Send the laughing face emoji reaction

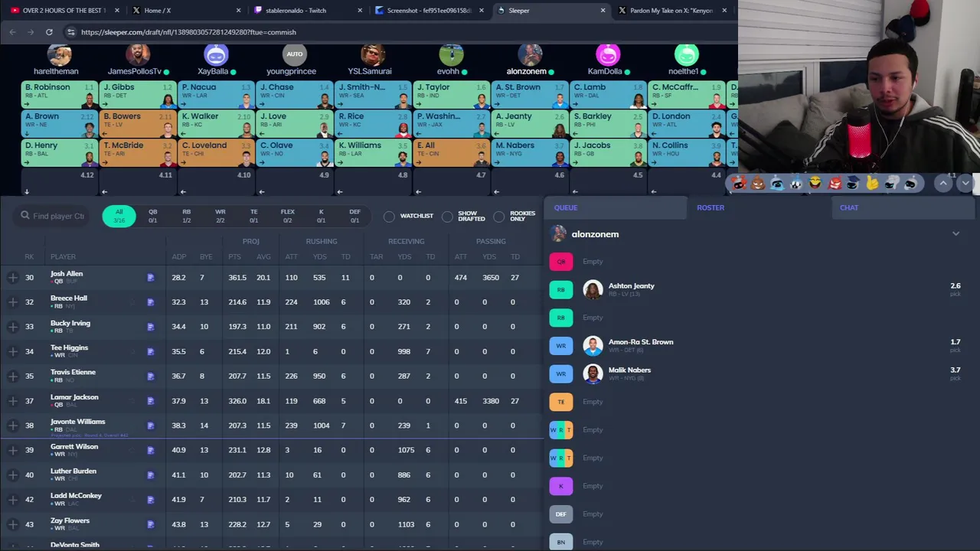click(x=815, y=183)
